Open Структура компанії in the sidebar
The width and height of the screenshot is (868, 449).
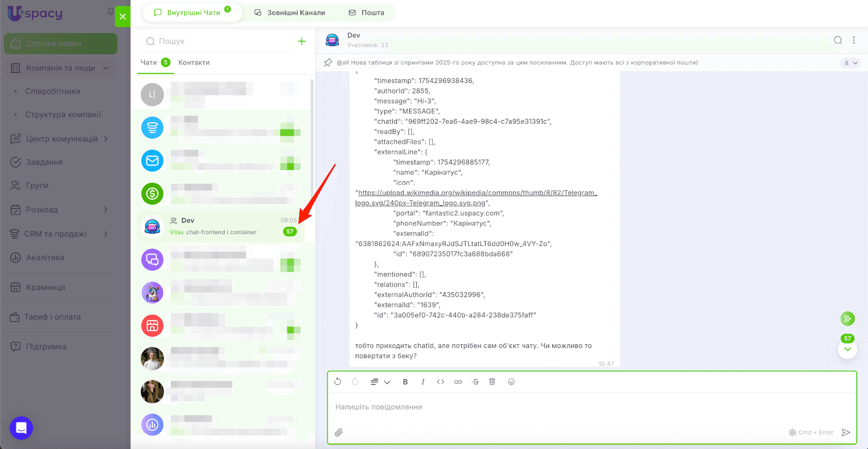click(63, 115)
